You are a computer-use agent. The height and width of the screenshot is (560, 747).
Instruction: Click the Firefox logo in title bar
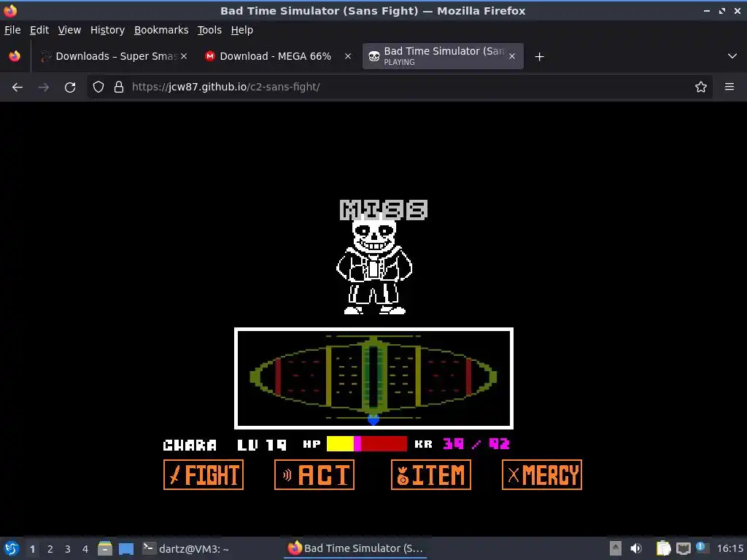(x=10, y=10)
